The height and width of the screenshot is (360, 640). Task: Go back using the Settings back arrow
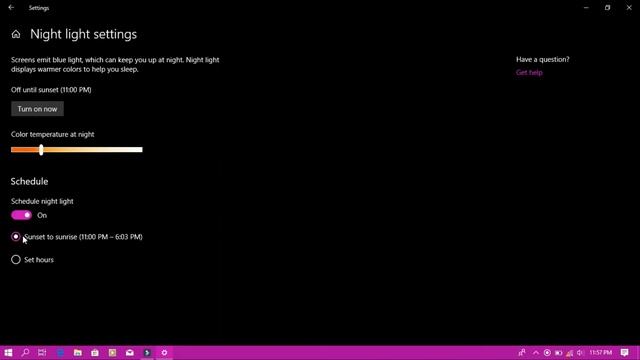point(11,7)
